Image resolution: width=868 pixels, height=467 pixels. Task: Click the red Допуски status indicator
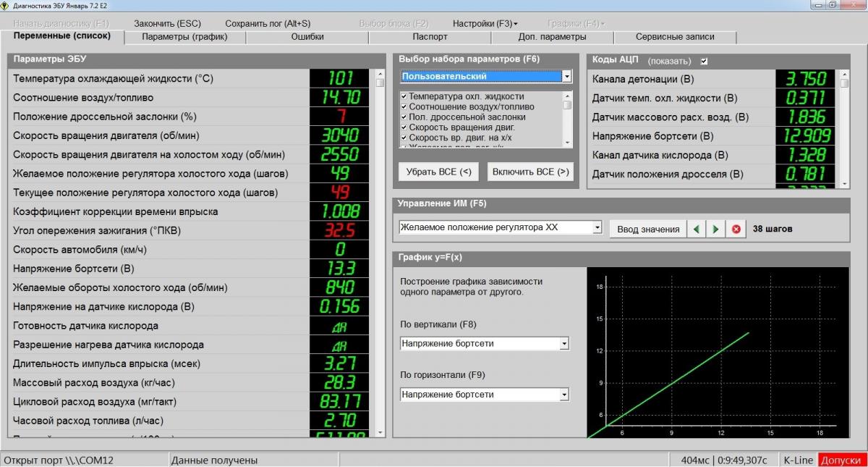coord(842,460)
